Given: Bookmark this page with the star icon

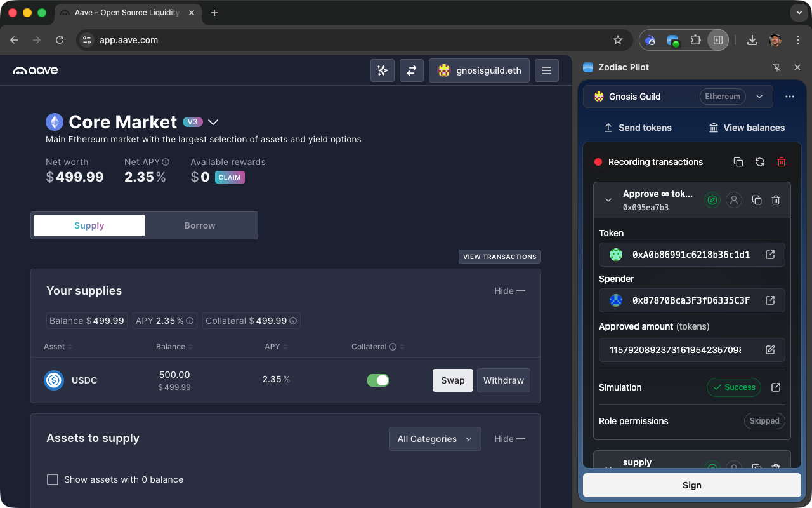Looking at the screenshot, I should pos(618,40).
